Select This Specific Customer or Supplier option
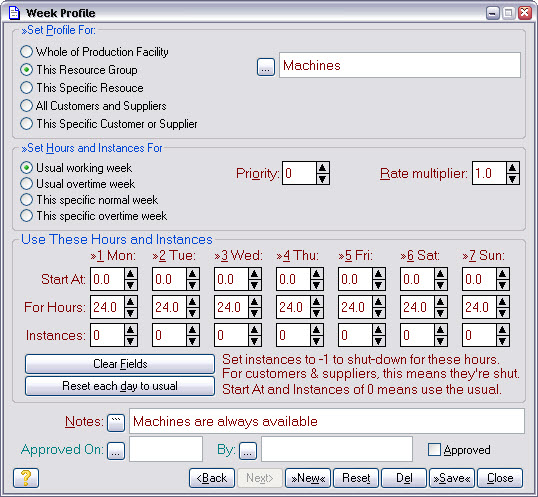 coord(109,123)
